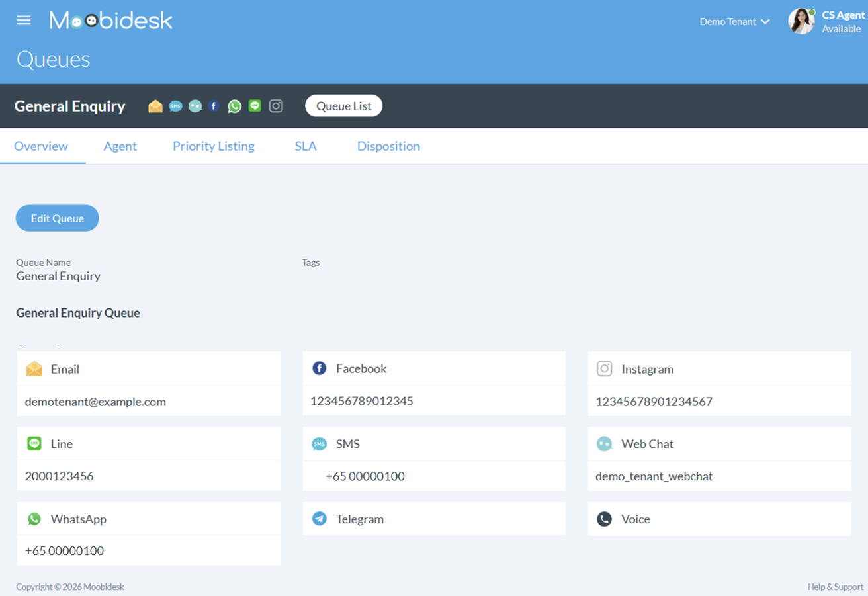Click the Facebook icon in queue header bar
The image size is (868, 596).
click(x=214, y=106)
